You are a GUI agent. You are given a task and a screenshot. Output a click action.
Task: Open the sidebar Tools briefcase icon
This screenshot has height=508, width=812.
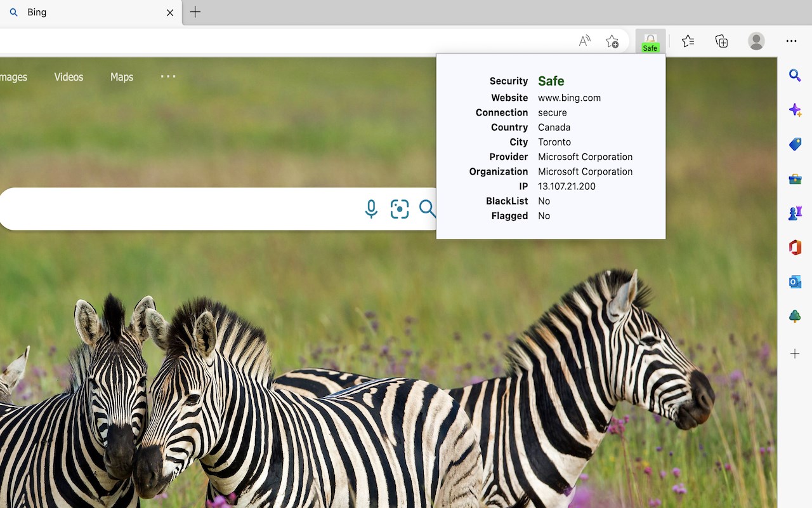[795, 178]
